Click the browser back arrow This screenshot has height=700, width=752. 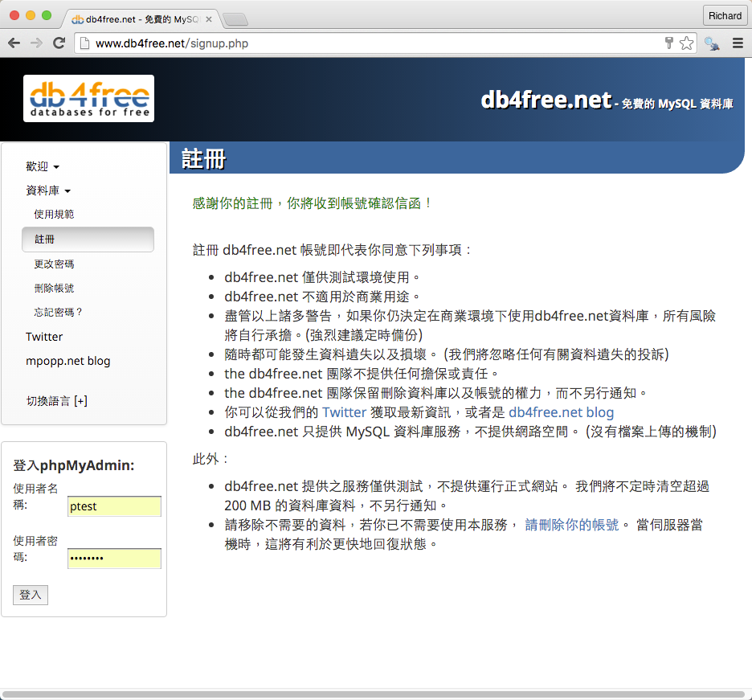pyautogui.click(x=14, y=43)
